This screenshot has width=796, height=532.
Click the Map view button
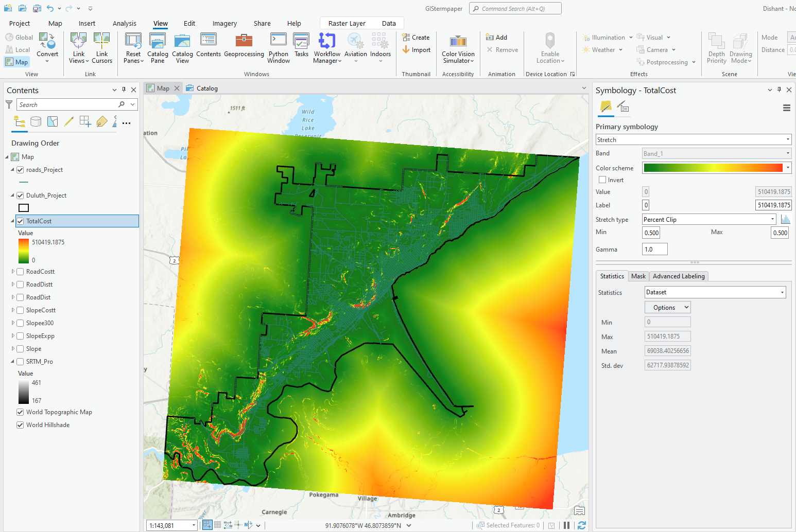[17, 62]
